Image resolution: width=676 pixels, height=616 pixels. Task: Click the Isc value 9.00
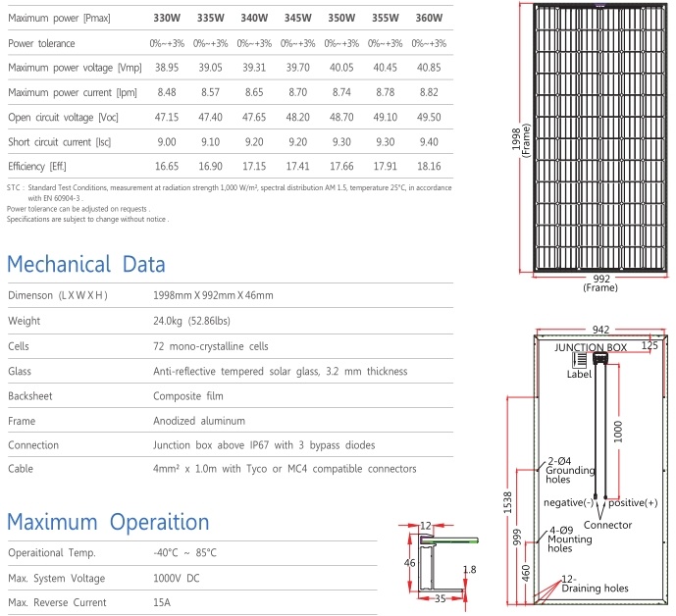[167, 142]
